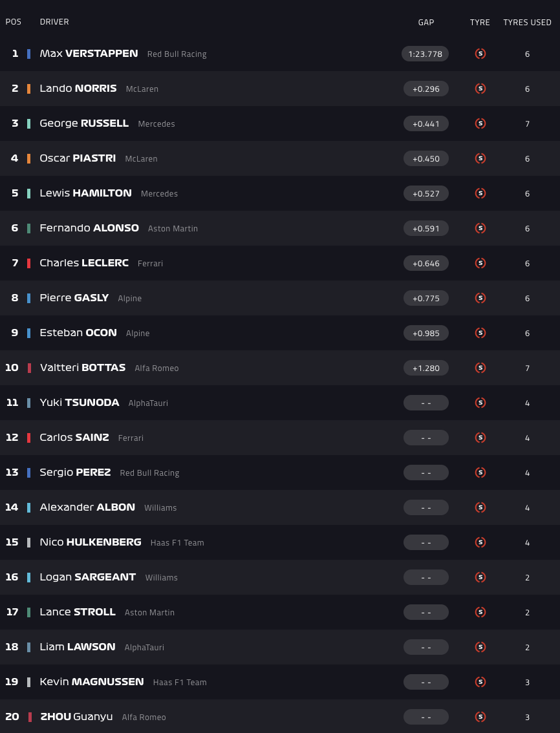Viewport: 560px width, 733px height.
Task: Click Verstappen's 1:23.778 lap time badge
Action: point(425,54)
